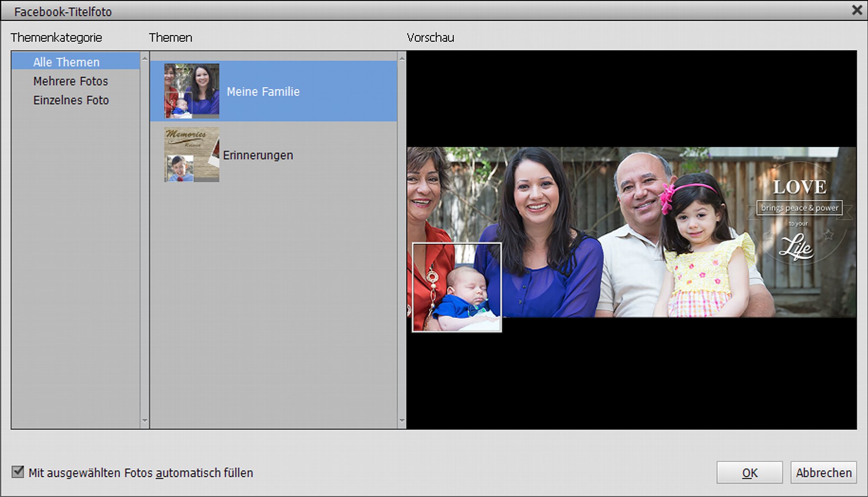The image size is (868, 497).
Task: Click the Life script text in preview
Action: [x=796, y=246]
